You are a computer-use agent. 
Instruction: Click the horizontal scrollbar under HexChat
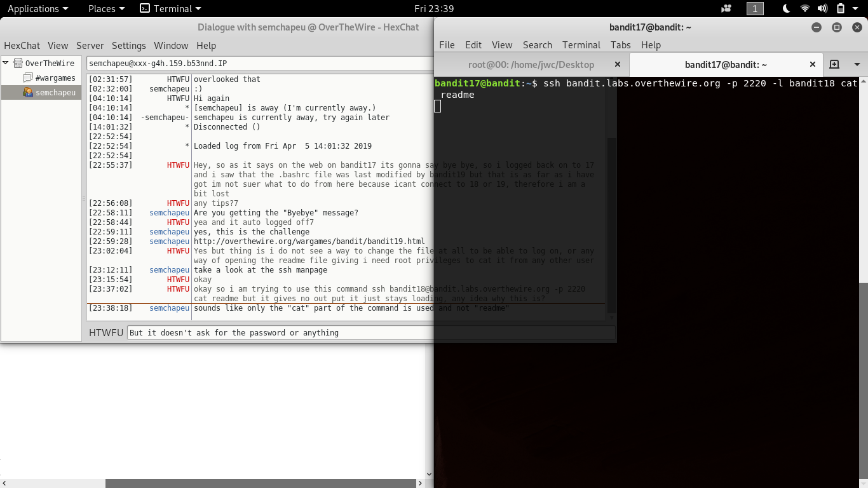261,484
